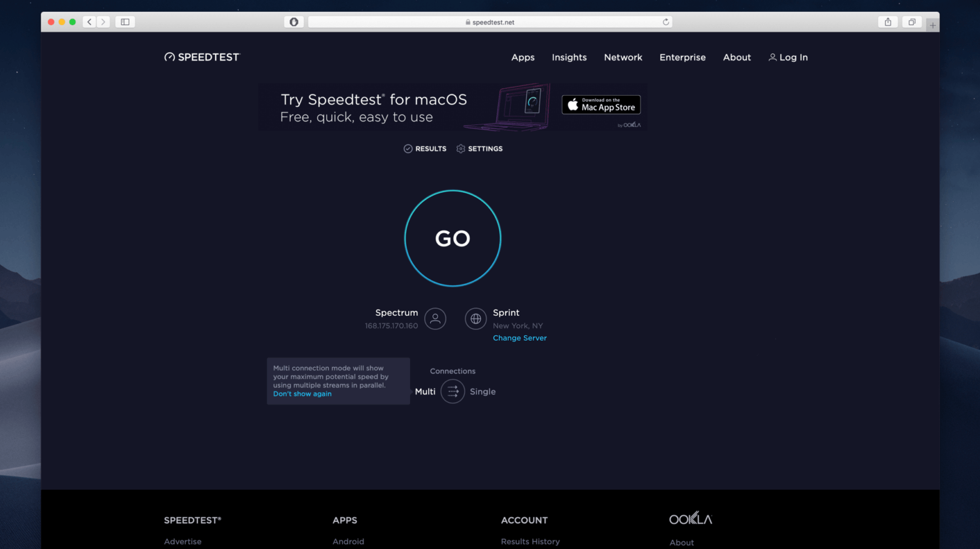Open the About menu item in header
Image resolution: width=980 pixels, height=549 pixels.
click(737, 58)
